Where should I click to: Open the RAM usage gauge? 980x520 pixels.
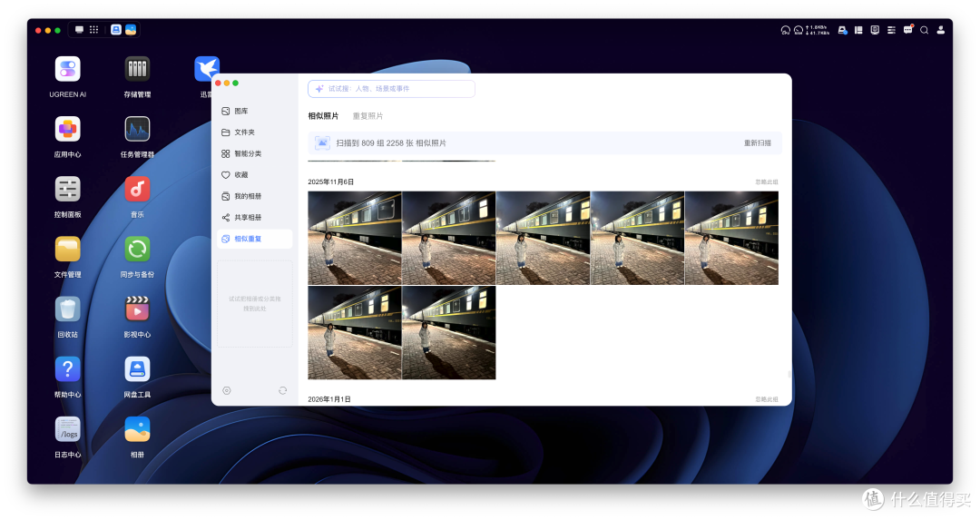point(799,30)
